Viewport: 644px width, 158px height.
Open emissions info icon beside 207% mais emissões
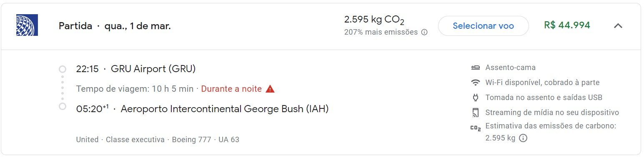(424, 32)
